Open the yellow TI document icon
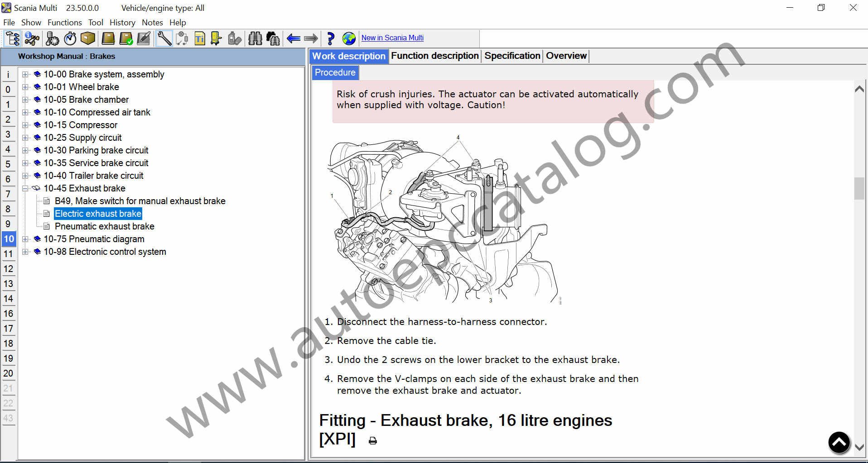 coord(200,38)
